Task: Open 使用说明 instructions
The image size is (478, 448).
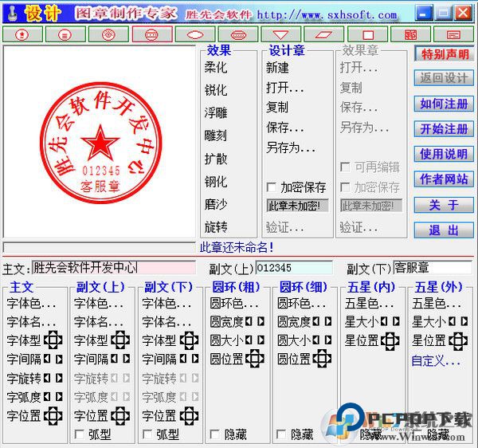Action: tap(445, 154)
